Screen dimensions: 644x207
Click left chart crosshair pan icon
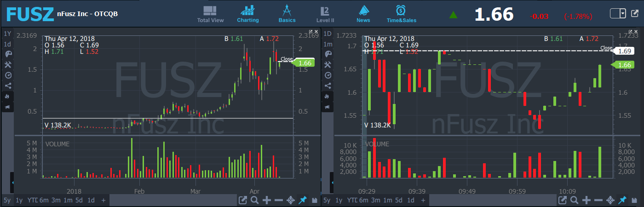tap(291, 200)
